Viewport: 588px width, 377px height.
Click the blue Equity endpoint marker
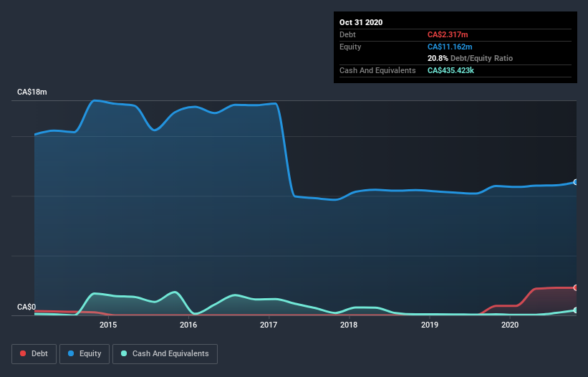point(576,182)
